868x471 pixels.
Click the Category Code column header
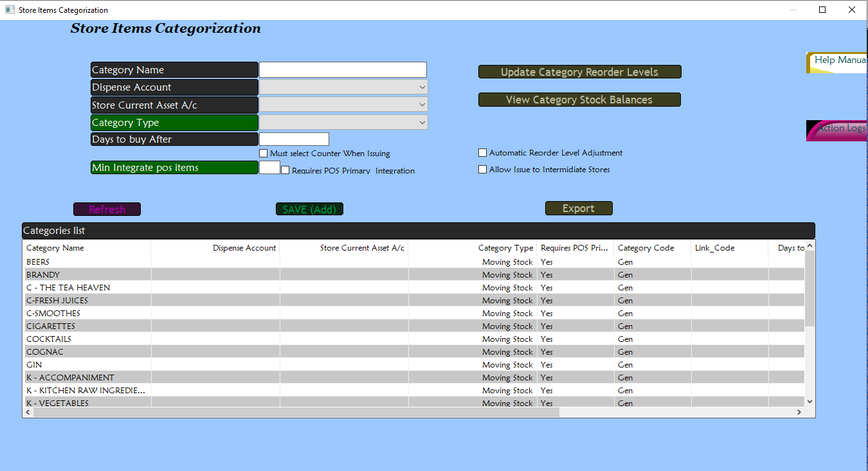(653, 248)
